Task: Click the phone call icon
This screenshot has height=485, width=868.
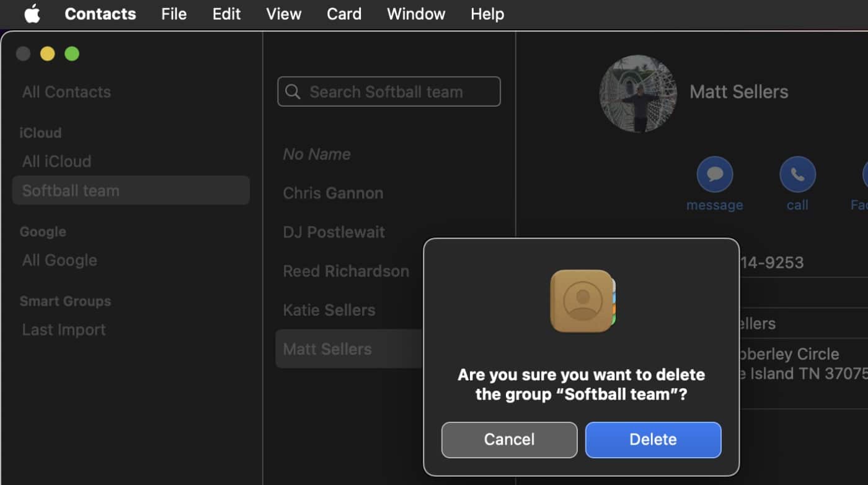Action: pyautogui.click(x=797, y=174)
